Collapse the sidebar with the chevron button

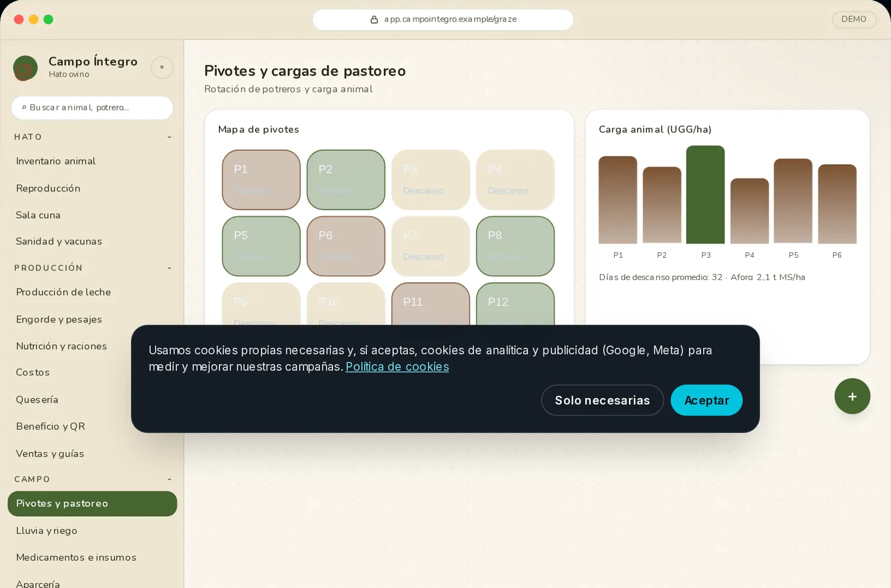click(162, 67)
